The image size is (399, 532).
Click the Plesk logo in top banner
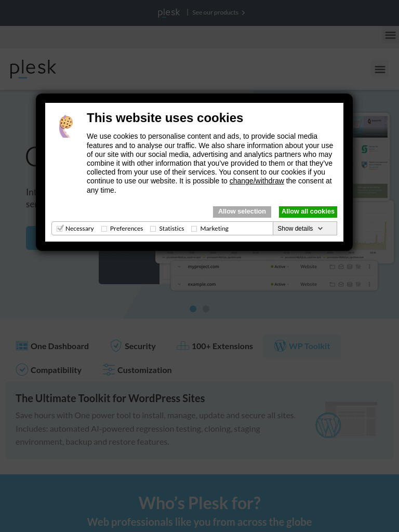[169, 13]
